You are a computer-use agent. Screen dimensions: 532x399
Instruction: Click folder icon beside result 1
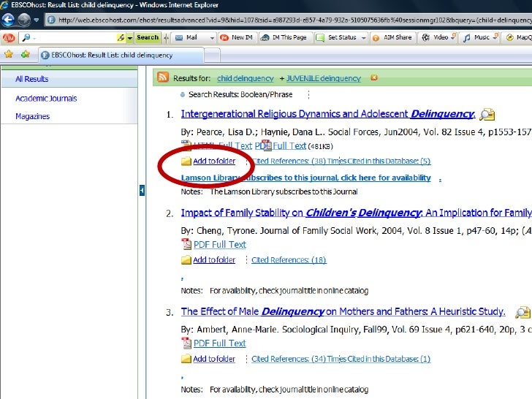(x=186, y=161)
